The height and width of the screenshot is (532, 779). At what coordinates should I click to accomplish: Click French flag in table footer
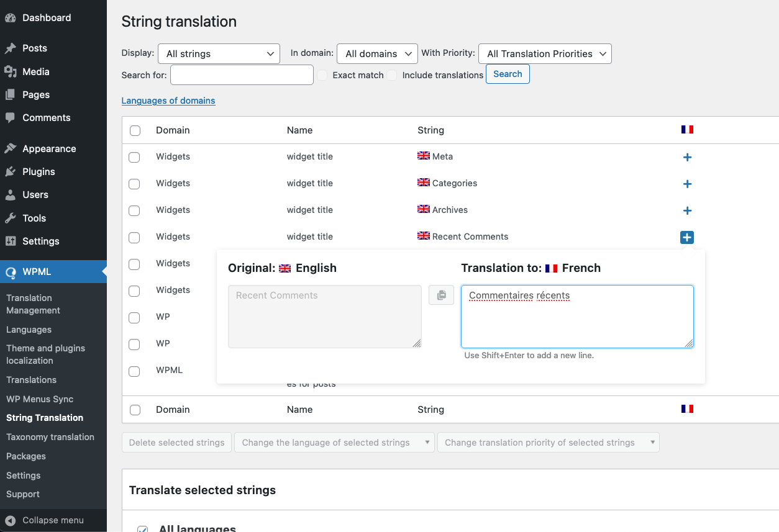(x=687, y=409)
